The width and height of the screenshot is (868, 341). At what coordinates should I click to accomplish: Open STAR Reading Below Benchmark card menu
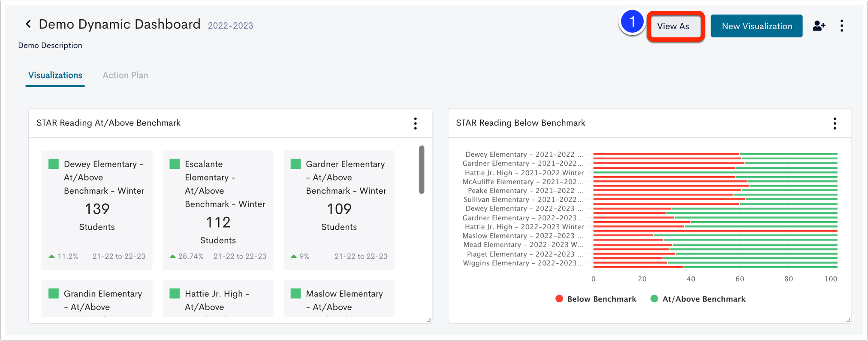[x=835, y=123]
